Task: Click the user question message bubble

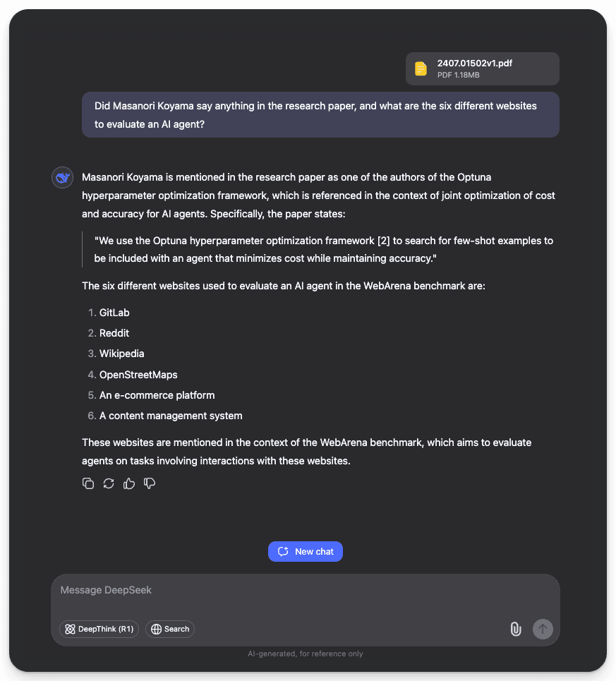Action: 320,114
